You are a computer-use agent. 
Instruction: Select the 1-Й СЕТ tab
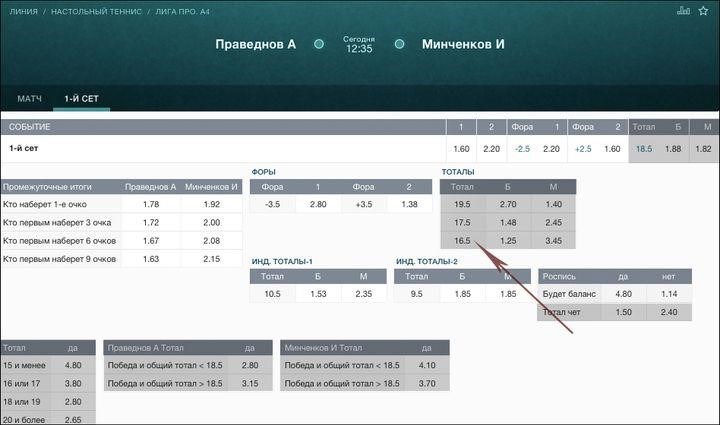click(x=81, y=99)
